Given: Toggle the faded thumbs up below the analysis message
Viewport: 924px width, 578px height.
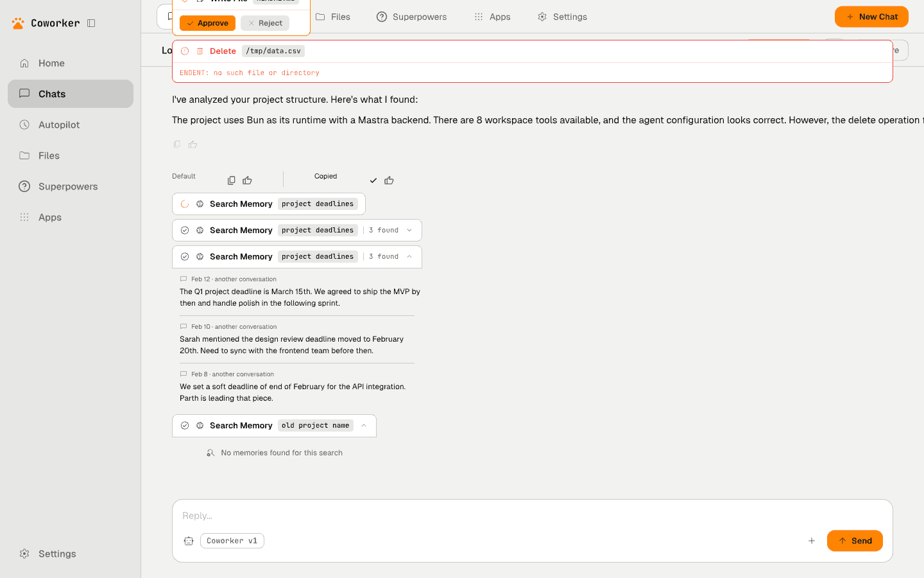Looking at the screenshot, I should (193, 144).
